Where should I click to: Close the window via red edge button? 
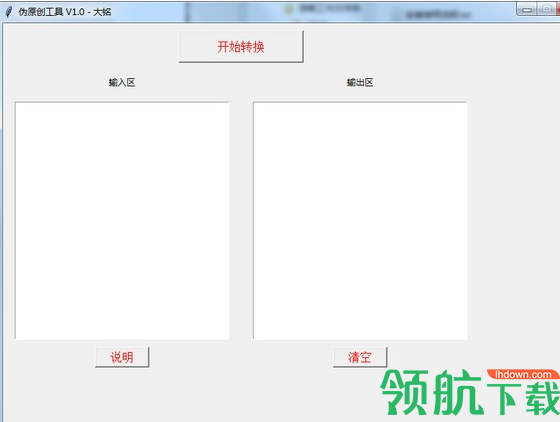(x=558, y=10)
